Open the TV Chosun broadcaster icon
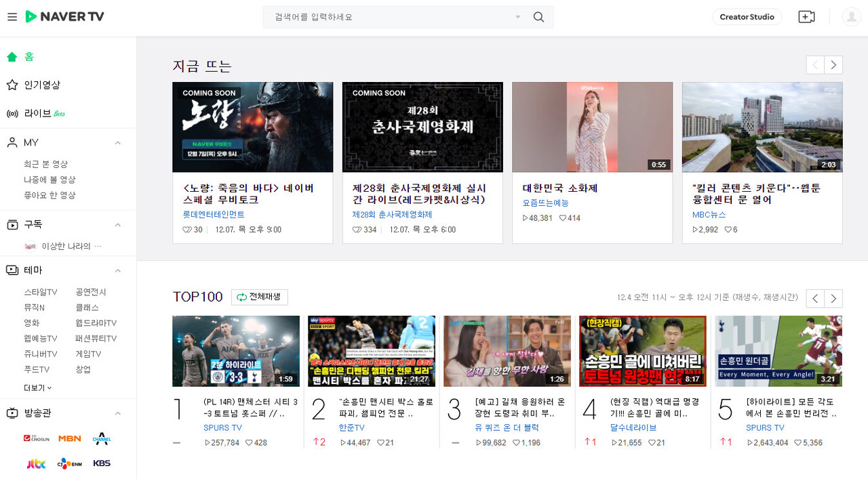The height and width of the screenshot is (479, 868). click(37, 438)
